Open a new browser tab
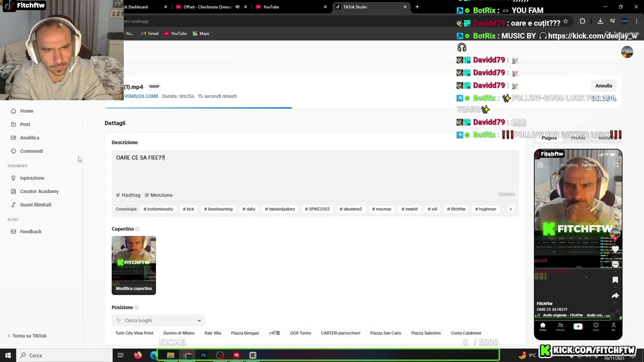Screen dimensions: 644x362 click(417, 7)
